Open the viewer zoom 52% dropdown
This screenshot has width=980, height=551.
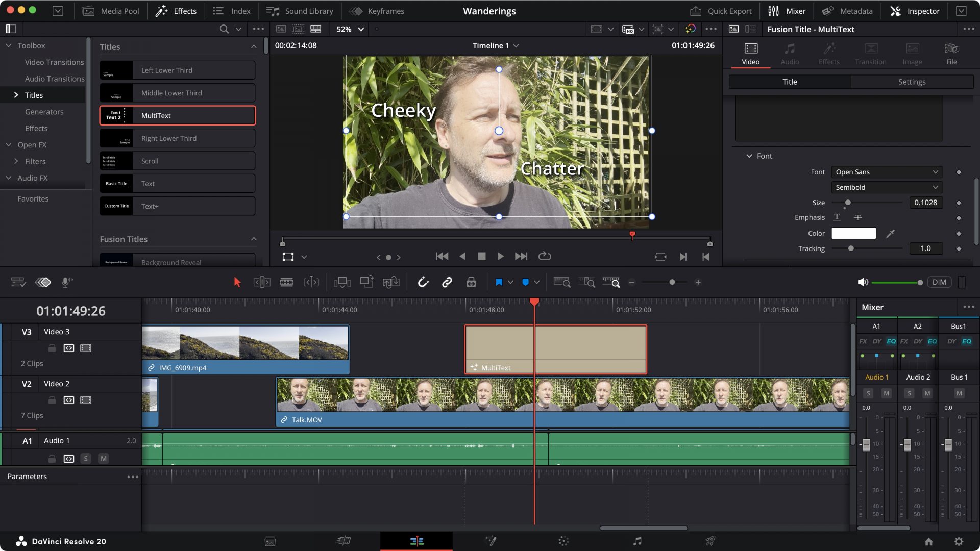(x=350, y=29)
